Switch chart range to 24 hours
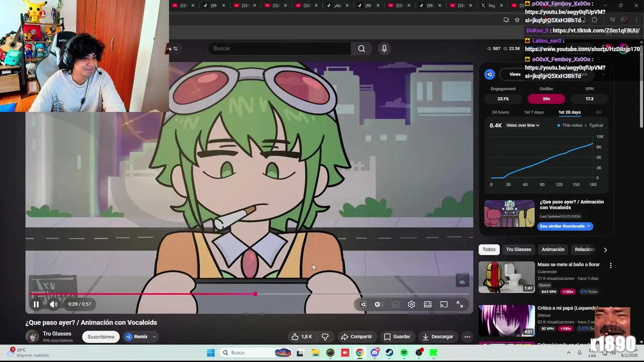 pos(500,112)
